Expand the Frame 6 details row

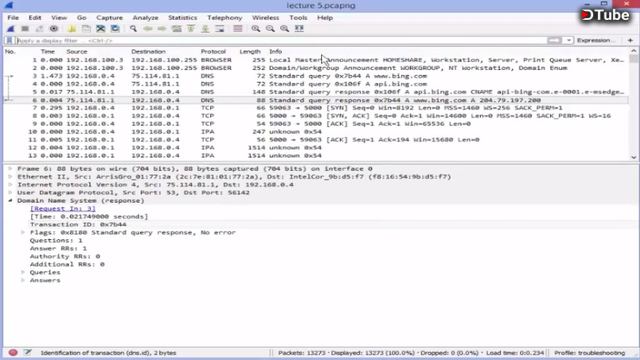[x=10, y=169]
